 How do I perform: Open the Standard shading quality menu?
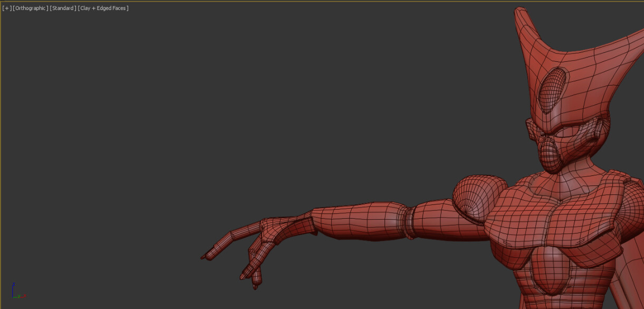[63, 8]
